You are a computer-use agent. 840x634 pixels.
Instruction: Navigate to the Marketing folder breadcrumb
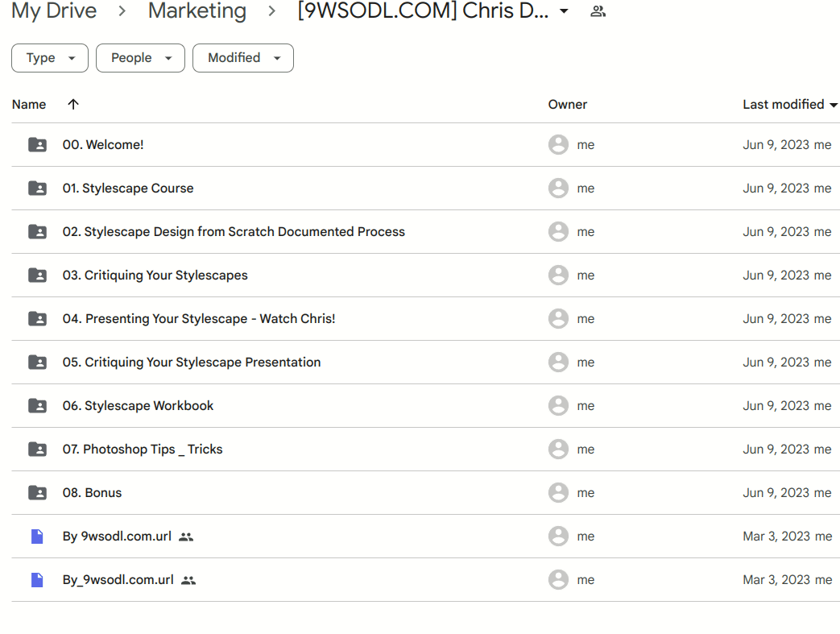pyautogui.click(x=197, y=11)
